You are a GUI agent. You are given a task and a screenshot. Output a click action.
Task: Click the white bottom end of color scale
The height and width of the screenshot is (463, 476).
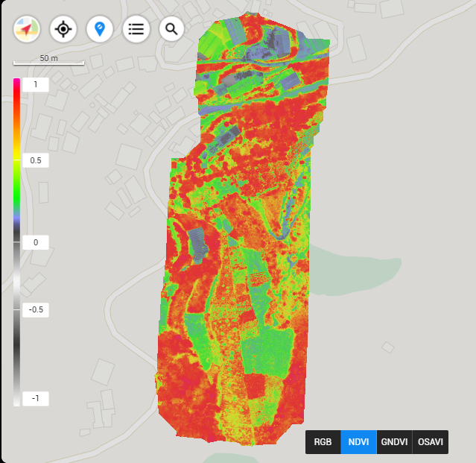click(17, 402)
